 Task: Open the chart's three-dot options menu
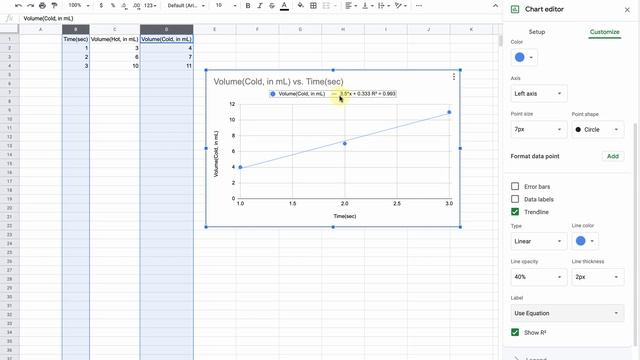(x=454, y=77)
